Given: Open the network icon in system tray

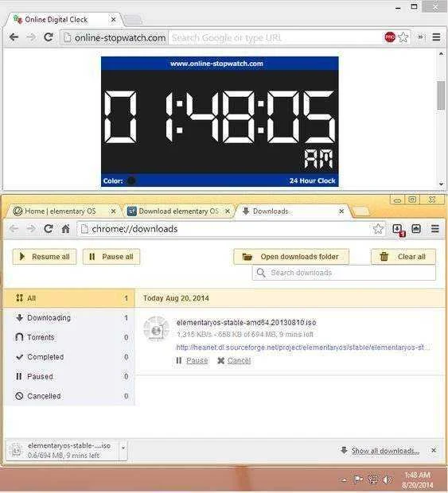Looking at the screenshot, I should [373, 479].
